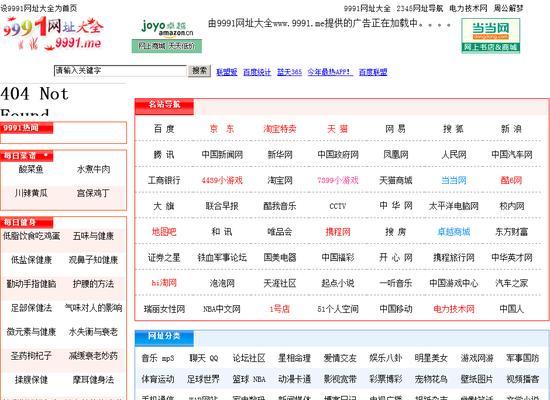Open the 东方财富 link
The width and height of the screenshot is (550, 400).
tap(511, 232)
